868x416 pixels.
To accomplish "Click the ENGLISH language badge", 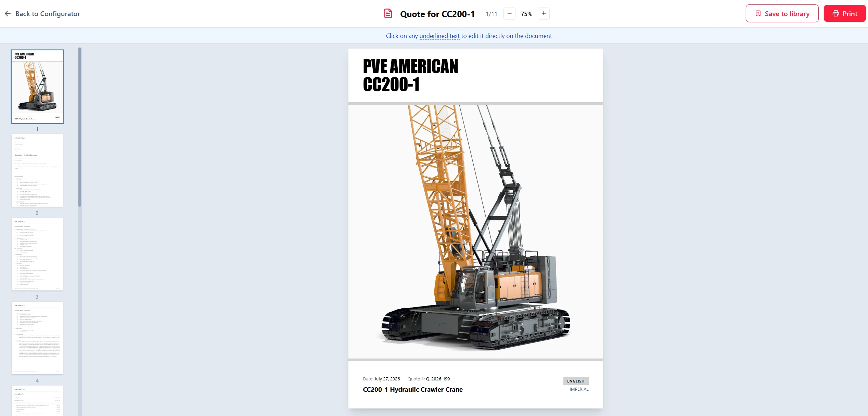I will click(576, 381).
